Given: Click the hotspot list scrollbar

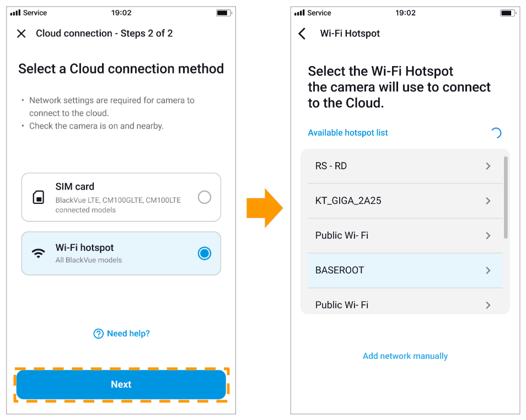Looking at the screenshot, I should point(506,197).
